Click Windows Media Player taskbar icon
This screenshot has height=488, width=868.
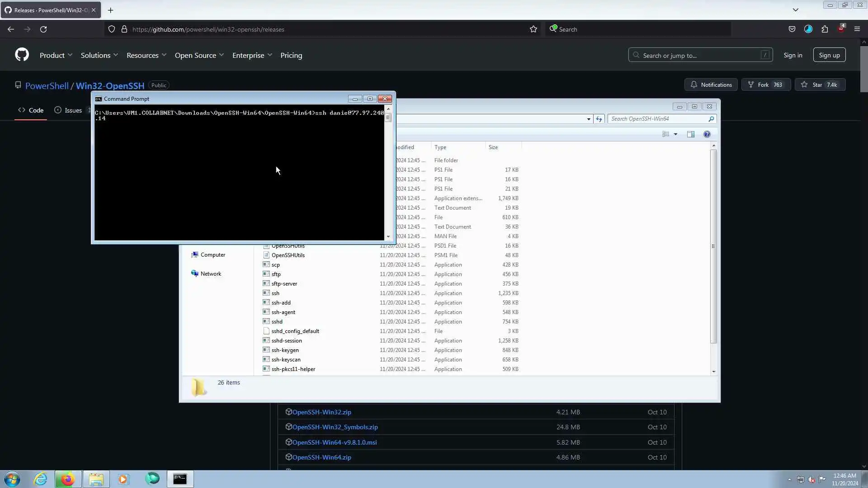click(123, 479)
